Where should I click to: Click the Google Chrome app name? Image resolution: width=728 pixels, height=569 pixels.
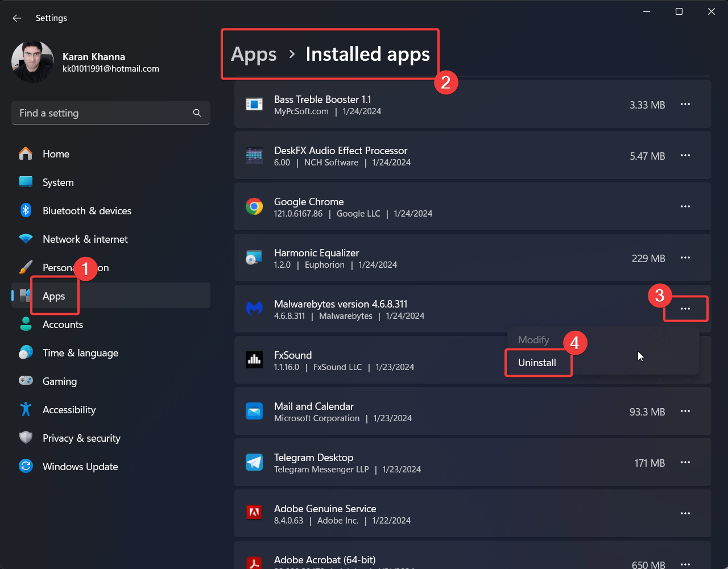point(309,202)
